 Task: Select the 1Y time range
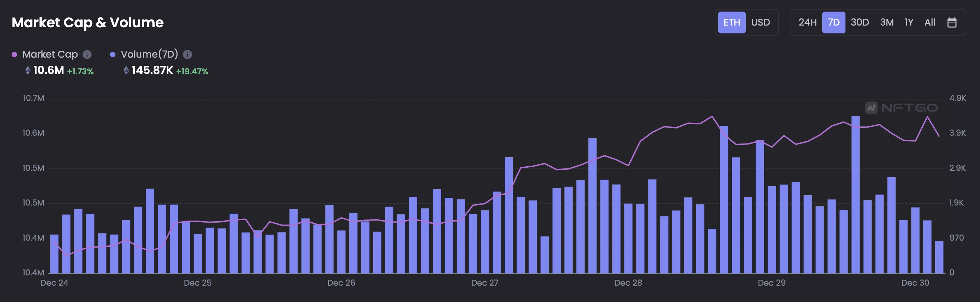pos(909,22)
